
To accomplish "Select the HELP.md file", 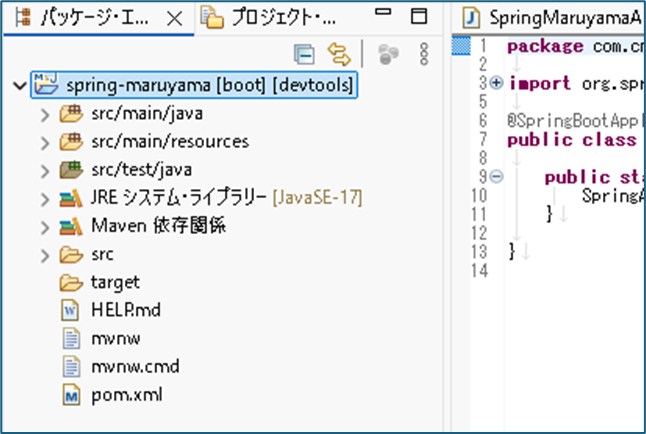I will tap(125, 310).
